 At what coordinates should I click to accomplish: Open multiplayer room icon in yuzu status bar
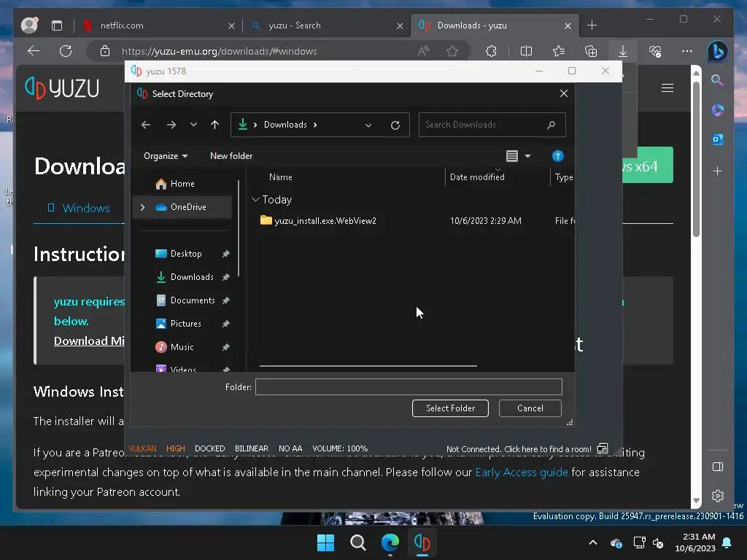603,448
